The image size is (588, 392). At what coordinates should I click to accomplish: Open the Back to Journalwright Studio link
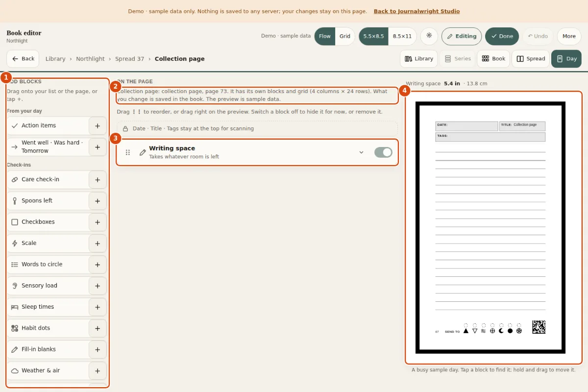point(416,11)
